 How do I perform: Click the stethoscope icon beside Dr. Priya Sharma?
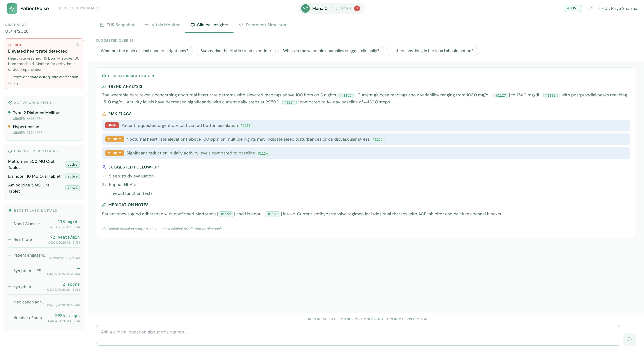pyautogui.click(x=600, y=8)
